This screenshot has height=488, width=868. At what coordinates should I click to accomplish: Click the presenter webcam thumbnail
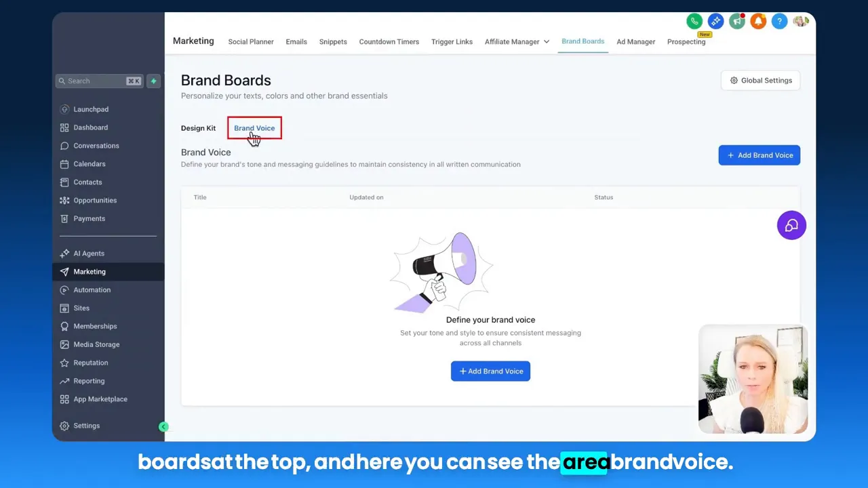(753, 380)
